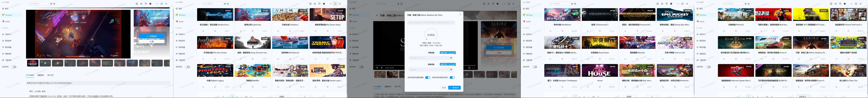Image resolution: width=868 pixels, height=98 pixels.
Task: Click heart icon under Fighters Legacy card
Action: coord(215,87)
